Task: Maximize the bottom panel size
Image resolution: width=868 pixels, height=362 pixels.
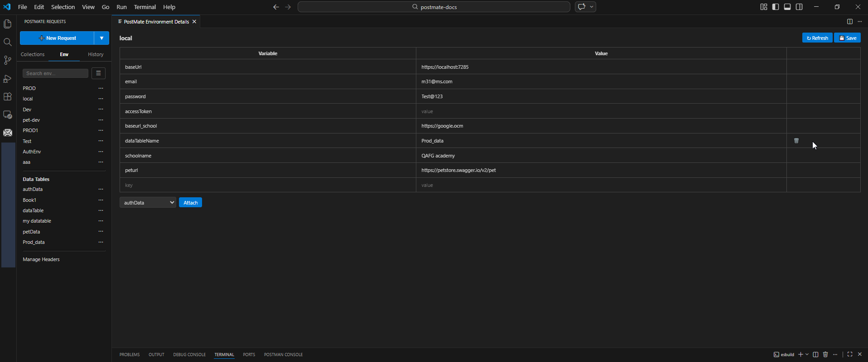Action: 850,354
